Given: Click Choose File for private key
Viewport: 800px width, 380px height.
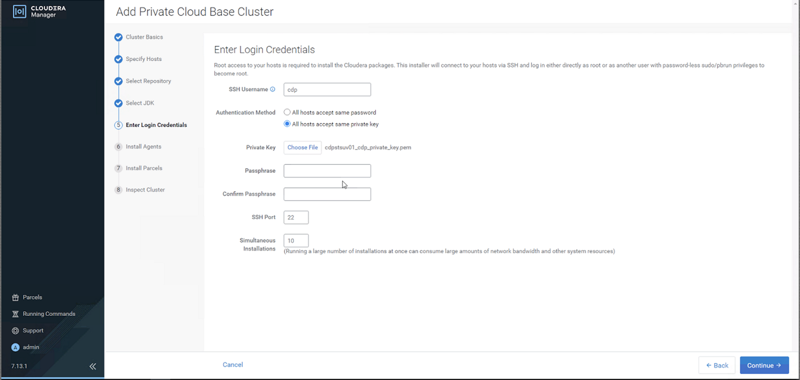Looking at the screenshot, I should click(303, 147).
